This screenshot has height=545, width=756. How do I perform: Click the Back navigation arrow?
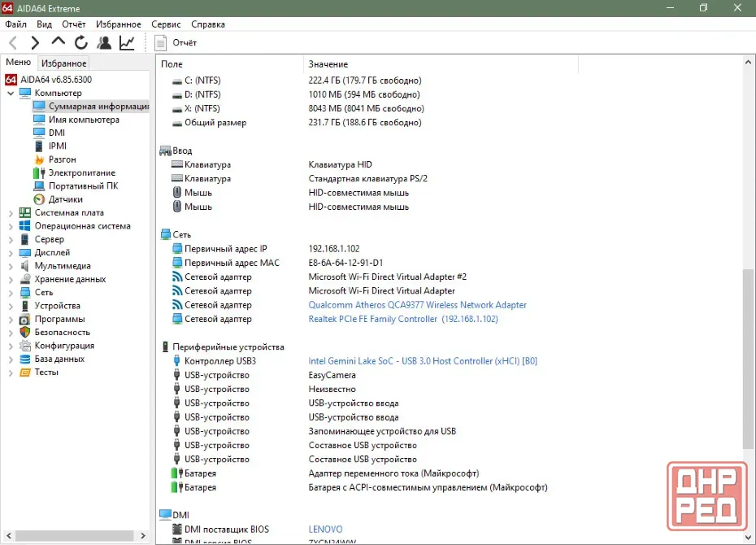[x=13, y=43]
